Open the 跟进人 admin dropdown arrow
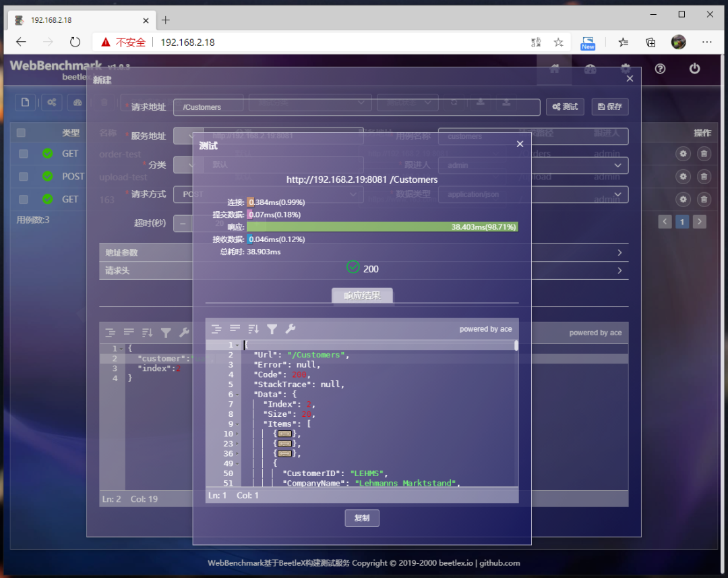Viewport: 728px width, 578px height. [x=617, y=165]
